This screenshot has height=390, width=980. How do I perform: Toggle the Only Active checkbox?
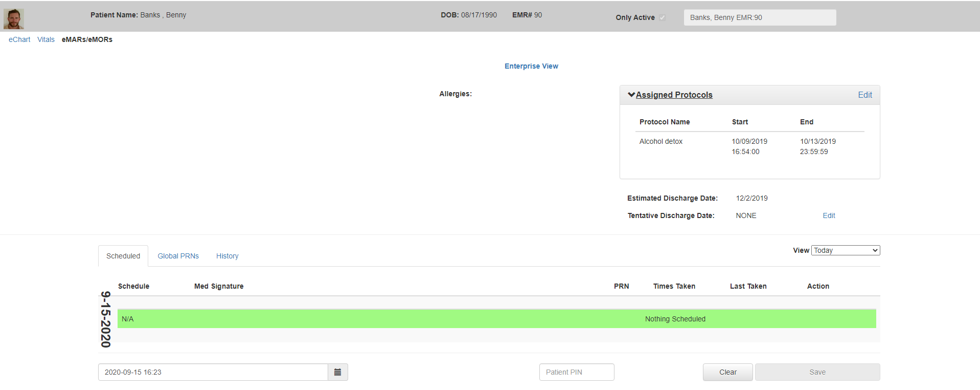pos(662,17)
